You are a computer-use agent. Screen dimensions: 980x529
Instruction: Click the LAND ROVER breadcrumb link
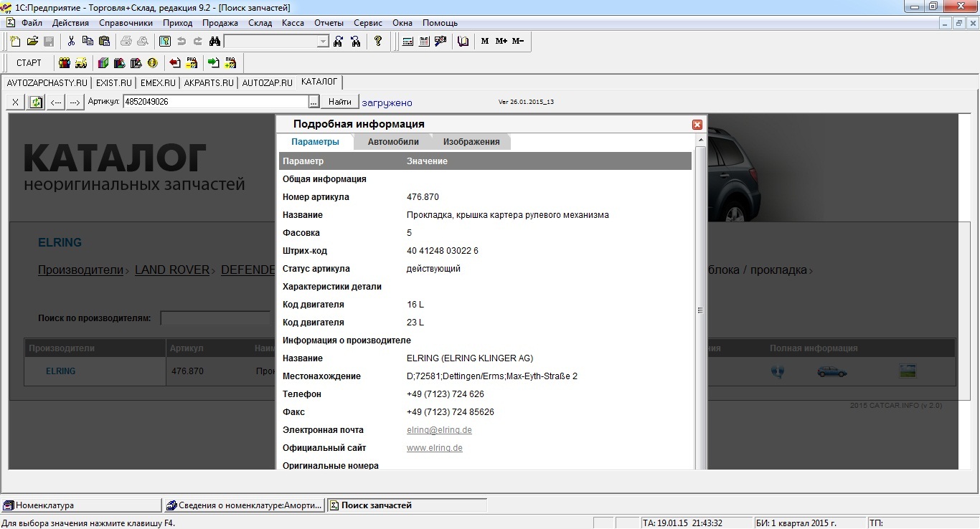tap(172, 270)
